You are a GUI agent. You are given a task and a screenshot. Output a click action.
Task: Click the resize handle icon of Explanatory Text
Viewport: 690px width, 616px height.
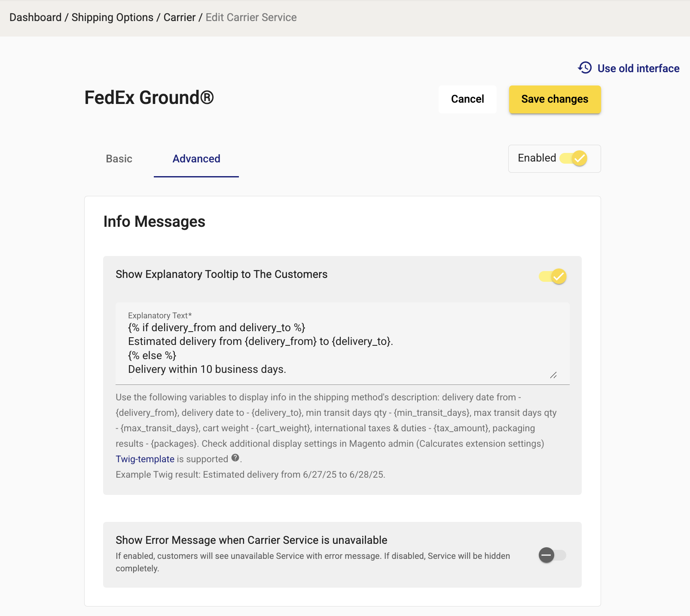(x=553, y=375)
